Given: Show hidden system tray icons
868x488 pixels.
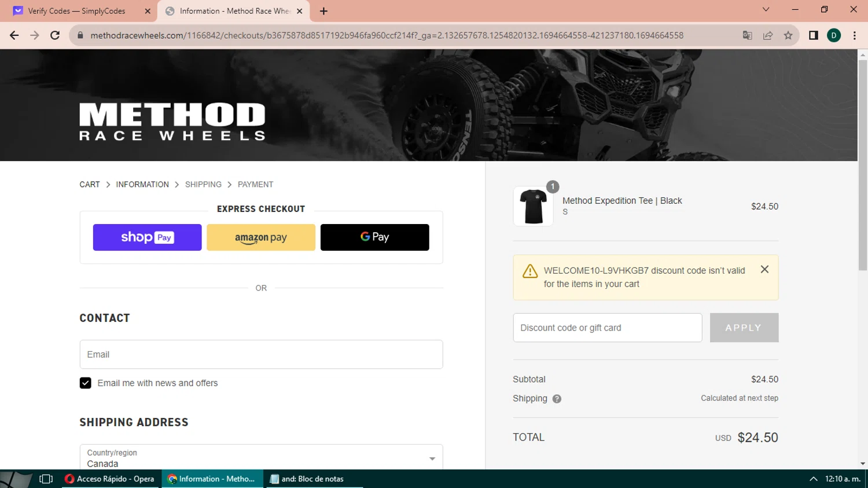Looking at the screenshot, I should tap(813, 479).
